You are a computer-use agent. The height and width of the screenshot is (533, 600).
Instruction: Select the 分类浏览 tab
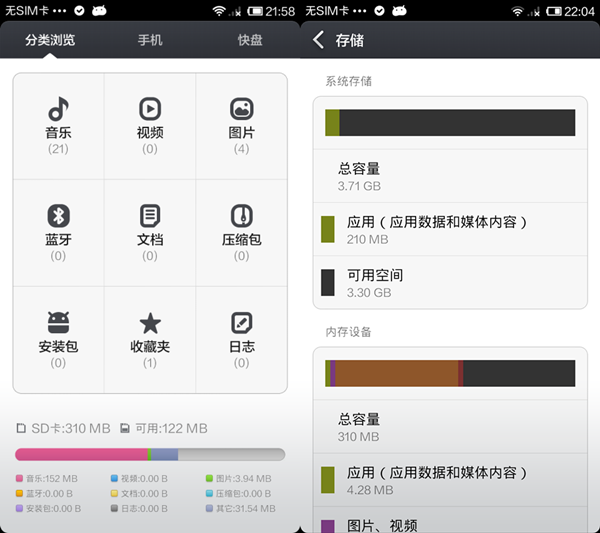[50, 41]
